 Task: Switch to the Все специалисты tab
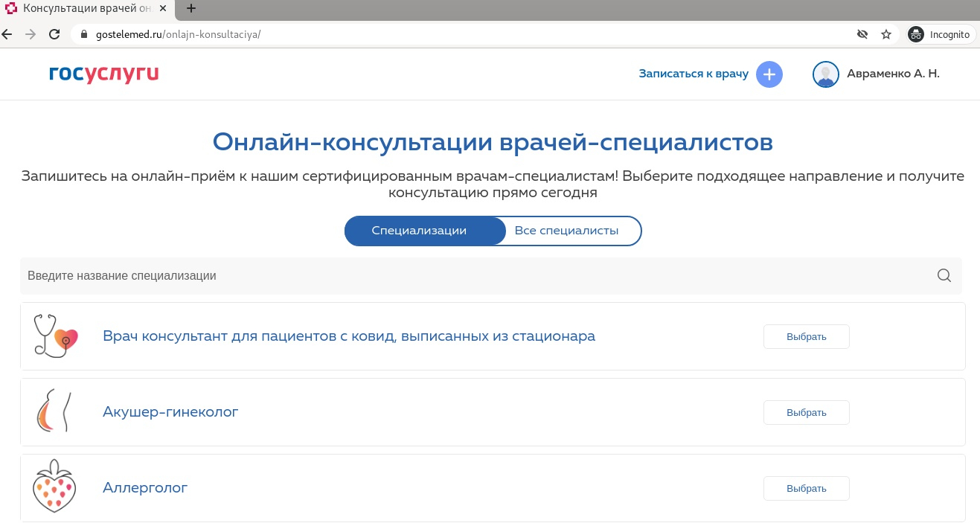[x=566, y=231]
